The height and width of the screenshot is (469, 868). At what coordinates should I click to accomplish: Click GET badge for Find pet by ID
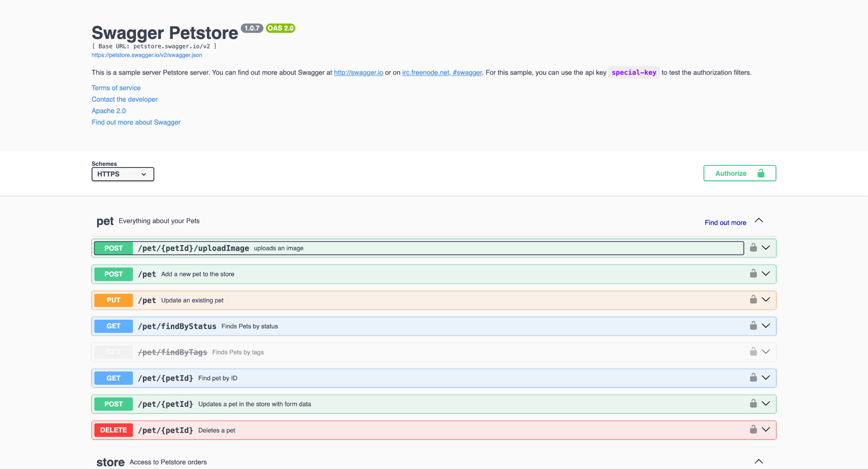[x=114, y=378]
